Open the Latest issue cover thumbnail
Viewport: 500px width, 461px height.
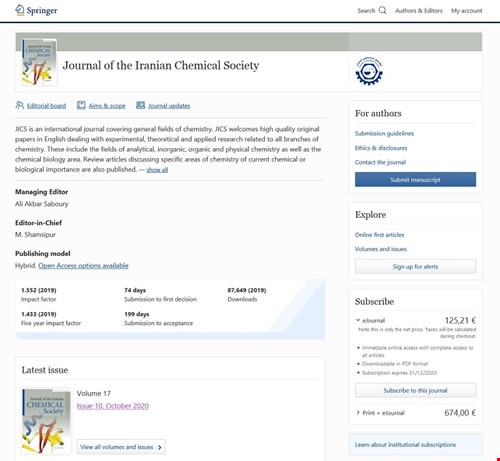pos(46,421)
